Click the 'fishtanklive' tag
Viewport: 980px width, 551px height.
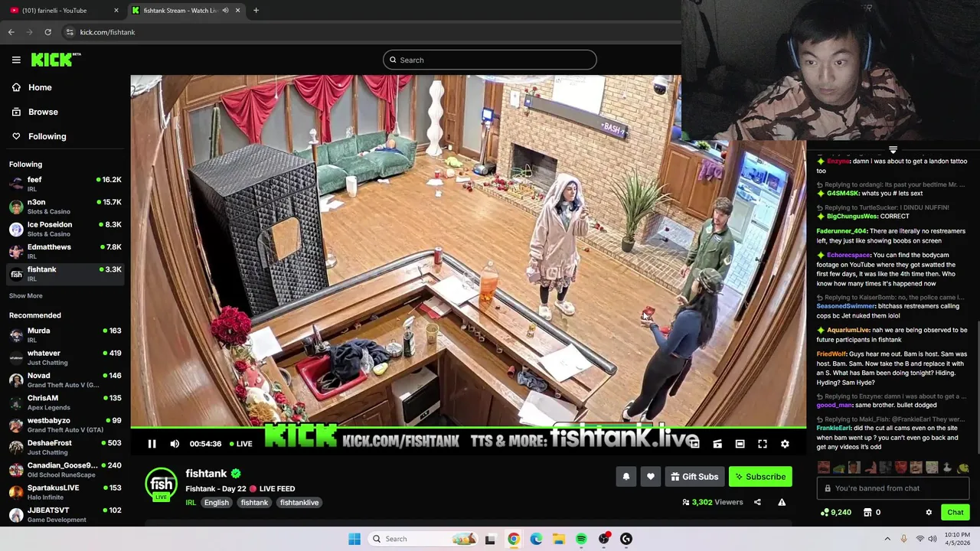(x=299, y=503)
